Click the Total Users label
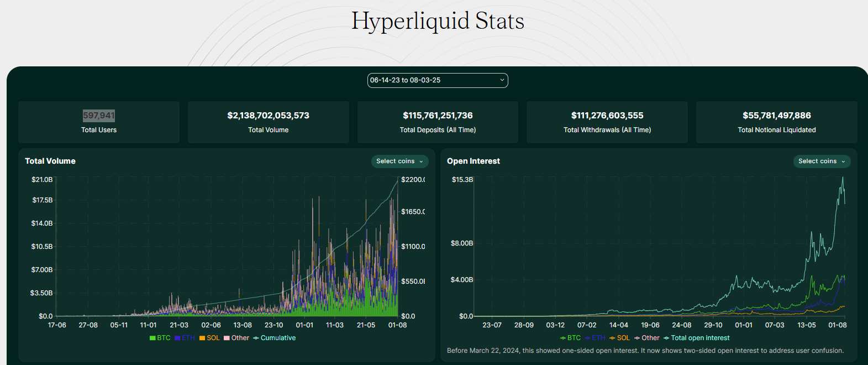The width and height of the screenshot is (868, 365). [x=99, y=130]
